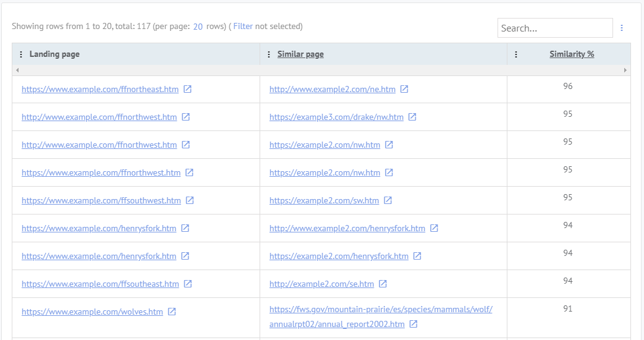
Task: Open the Filter link
Action: 243,27
